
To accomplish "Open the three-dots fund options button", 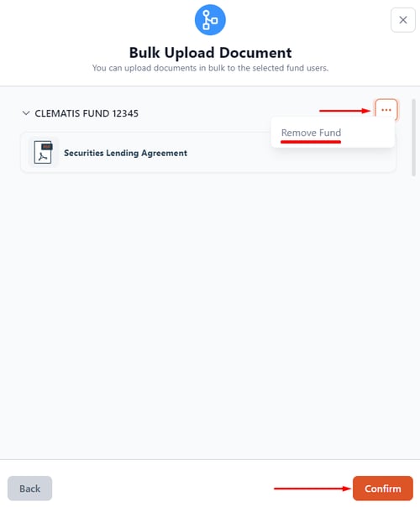I will point(386,110).
